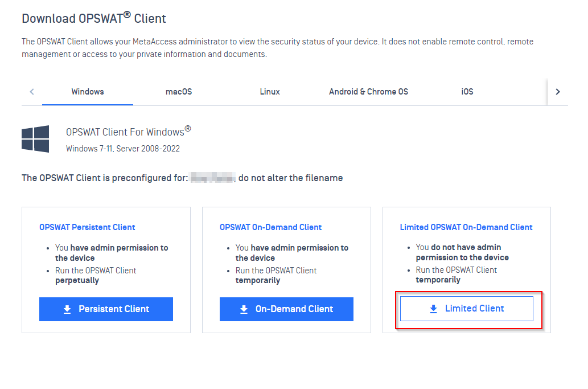Open Limited OPSWAT On-Demand Client heading link
This screenshot has width=588, height=389.
[x=466, y=227]
